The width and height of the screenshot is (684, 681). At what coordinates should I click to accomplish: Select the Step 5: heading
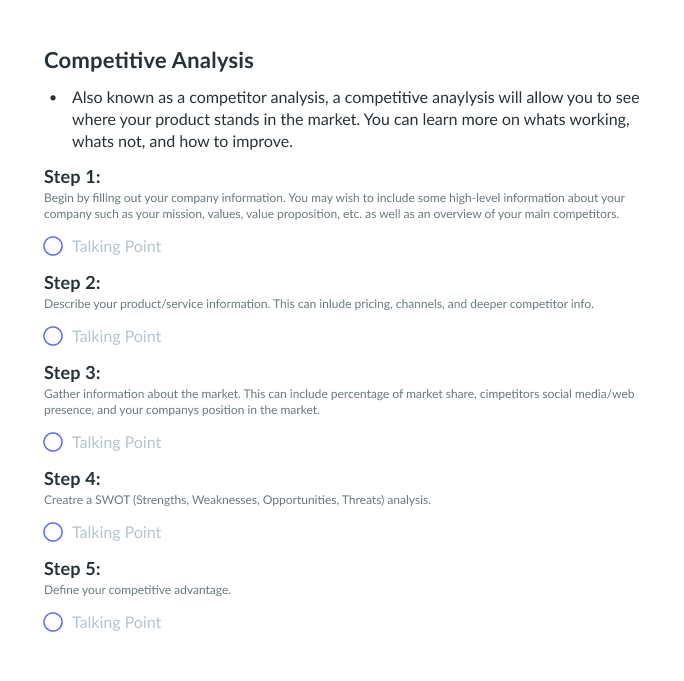(x=72, y=569)
